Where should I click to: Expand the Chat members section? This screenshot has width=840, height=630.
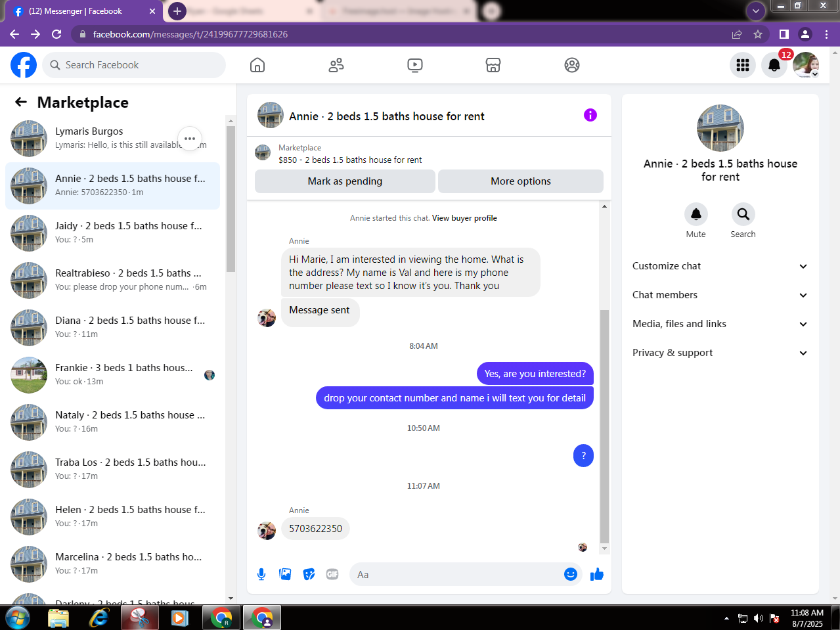point(720,295)
